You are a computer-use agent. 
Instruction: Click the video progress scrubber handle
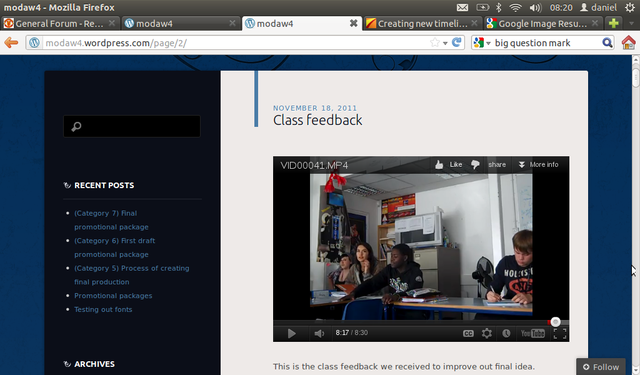555,322
